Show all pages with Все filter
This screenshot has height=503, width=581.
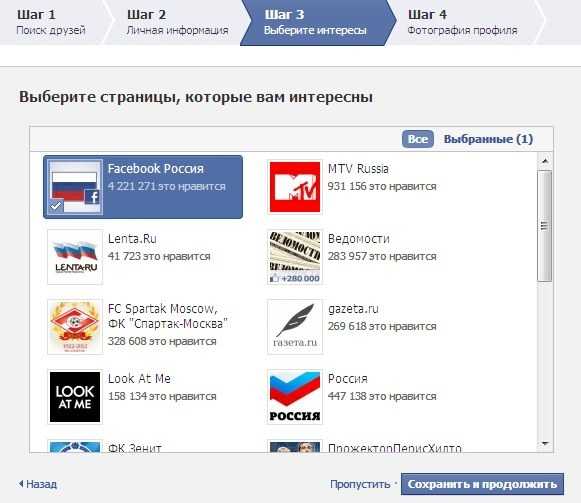tap(418, 139)
